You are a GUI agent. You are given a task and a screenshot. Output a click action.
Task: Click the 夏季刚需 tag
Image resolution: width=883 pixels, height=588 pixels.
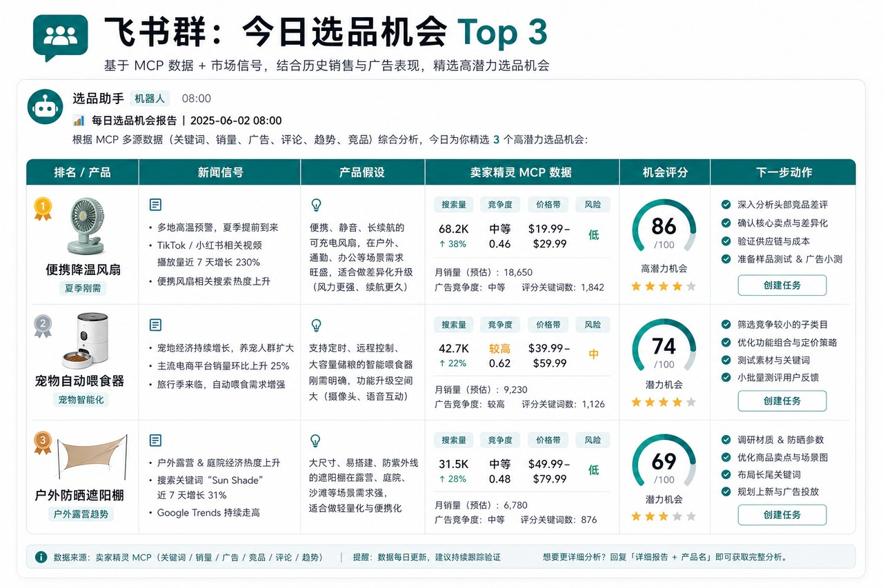coord(82,289)
